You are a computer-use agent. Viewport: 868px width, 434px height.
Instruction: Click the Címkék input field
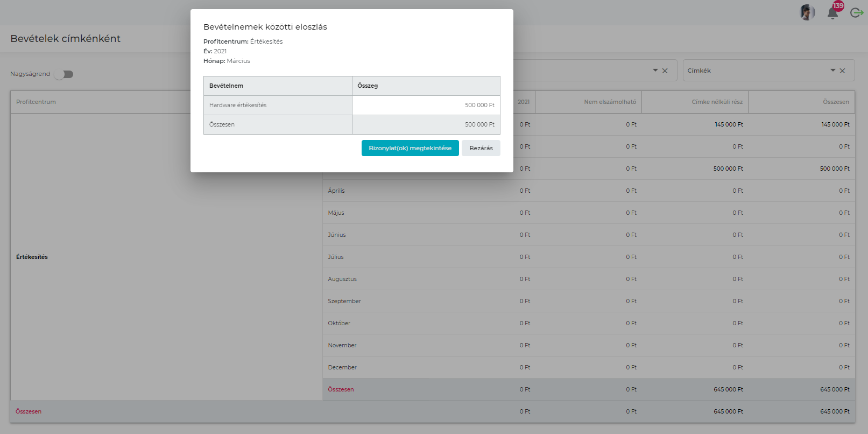tap(753, 71)
